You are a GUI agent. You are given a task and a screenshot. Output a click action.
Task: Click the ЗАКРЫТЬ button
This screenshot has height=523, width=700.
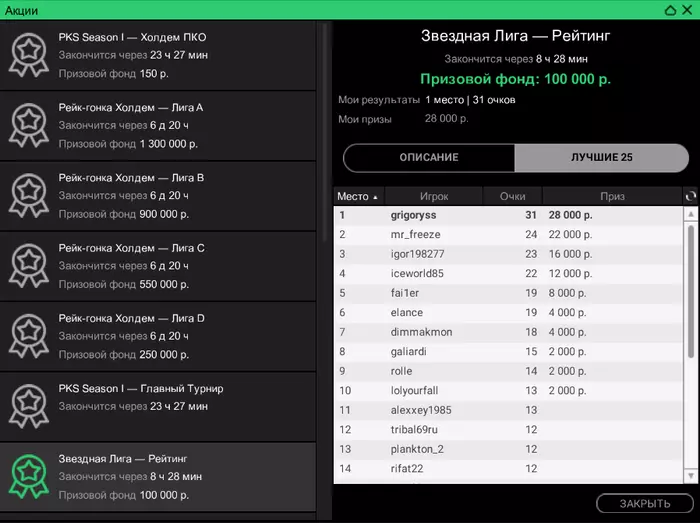pyautogui.click(x=645, y=503)
